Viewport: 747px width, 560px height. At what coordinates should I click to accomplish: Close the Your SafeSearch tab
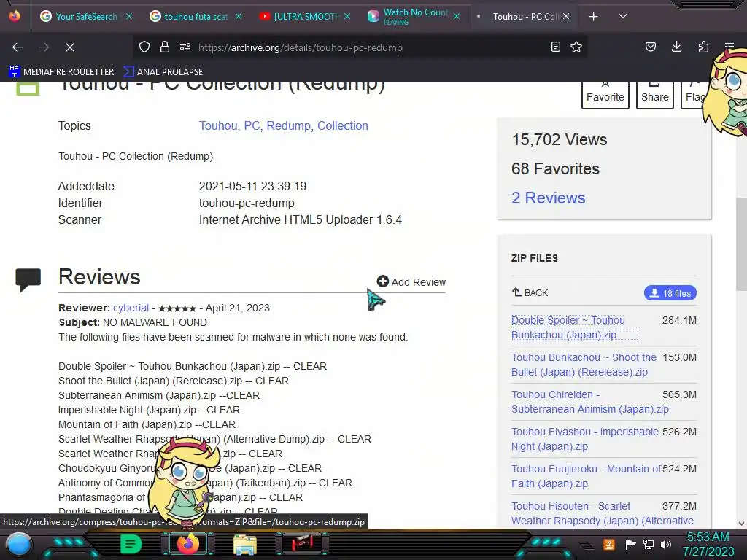coord(128,16)
